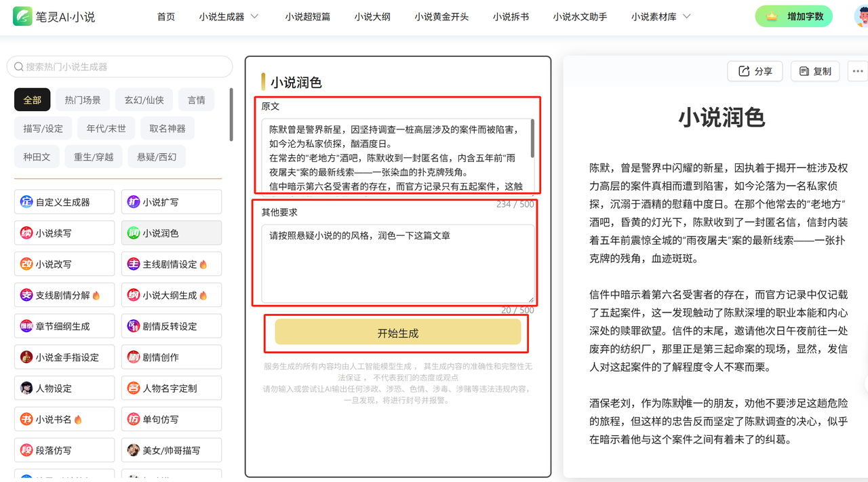
Task: Click the share icon next to 分享
Action: tap(744, 71)
